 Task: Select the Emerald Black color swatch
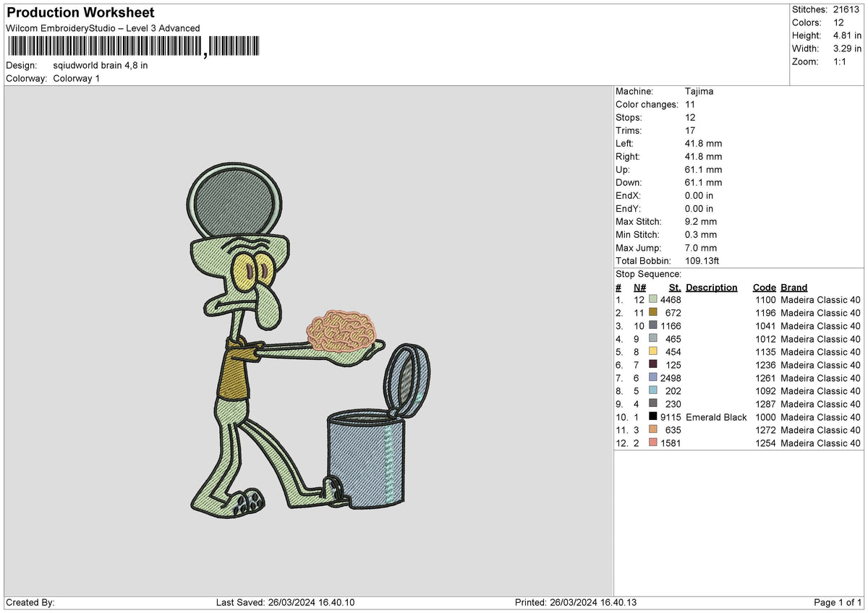click(x=653, y=417)
